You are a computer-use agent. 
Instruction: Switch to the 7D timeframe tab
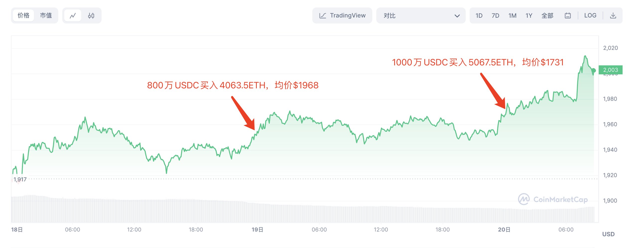pyautogui.click(x=496, y=15)
